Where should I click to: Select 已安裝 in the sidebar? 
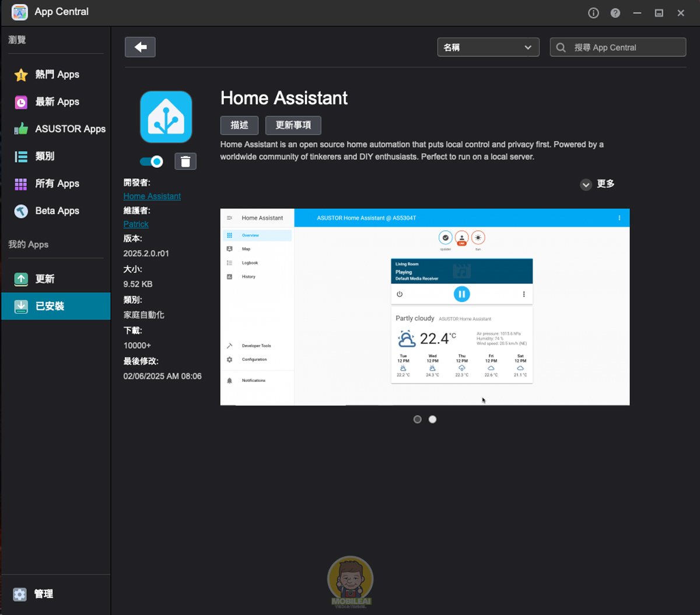coord(55,306)
